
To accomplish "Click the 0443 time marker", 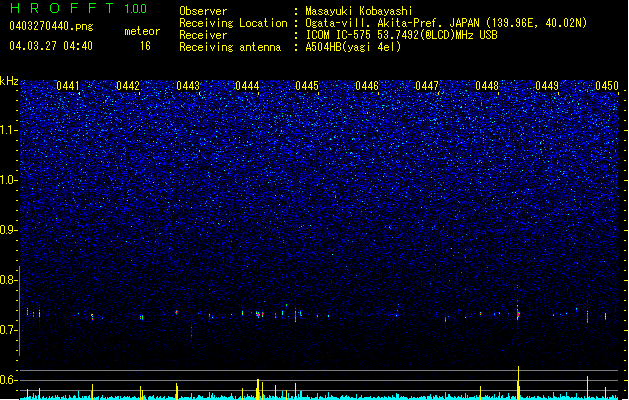I will [188, 86].
